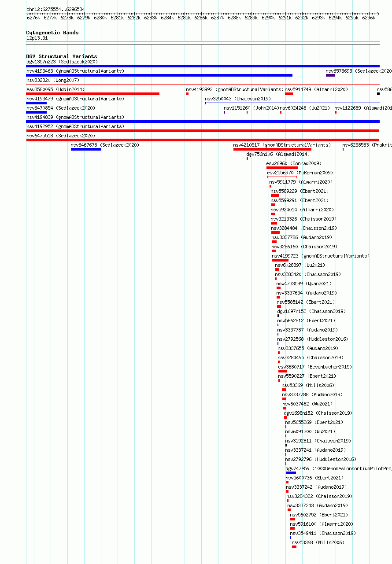This screenshot has width=392, height=564.
Task: Select dgv1698n152 (Chaisson2019) label
Action: (x=318, y=413)
